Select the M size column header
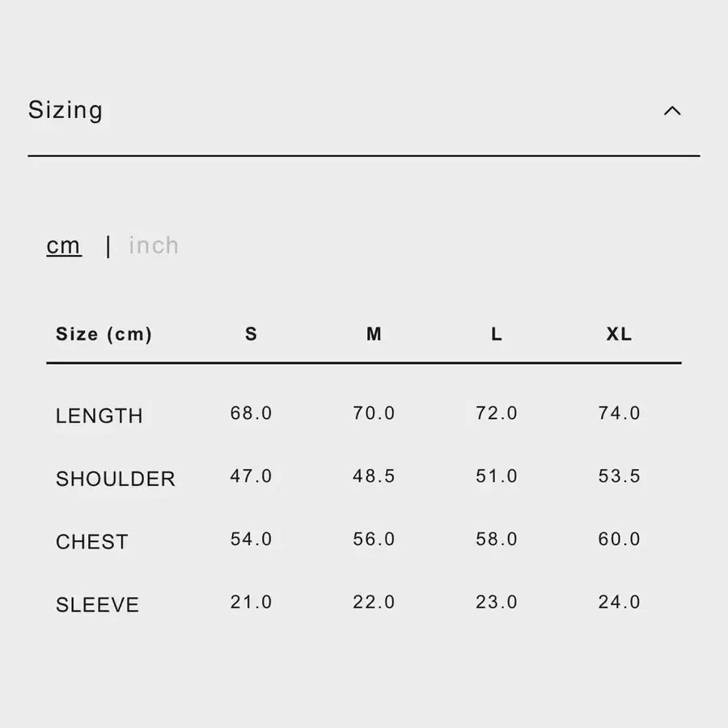Viewport: 728px width, 728px height. 374,334
